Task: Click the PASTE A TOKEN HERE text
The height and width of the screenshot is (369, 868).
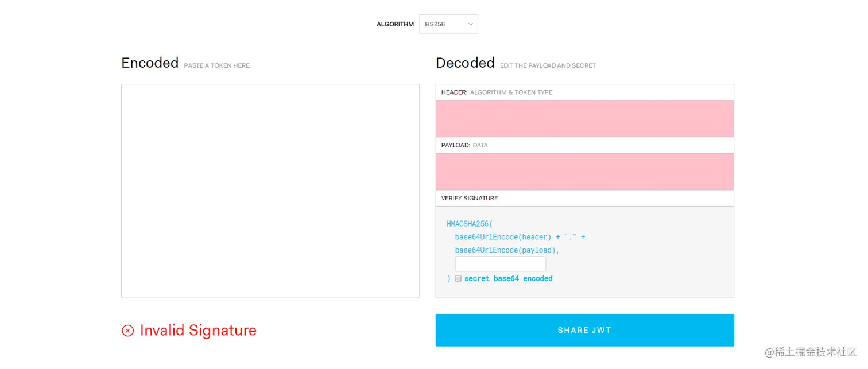Action: coord(216,65)
